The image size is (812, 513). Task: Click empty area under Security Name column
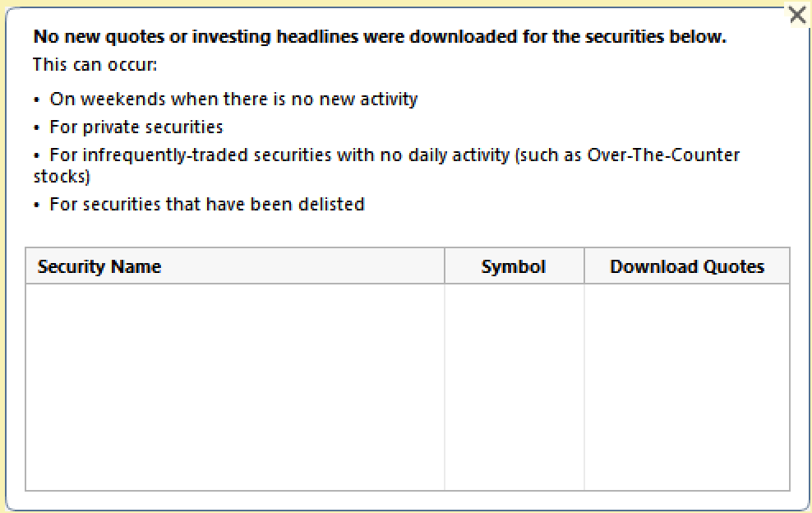pos(234,386)
